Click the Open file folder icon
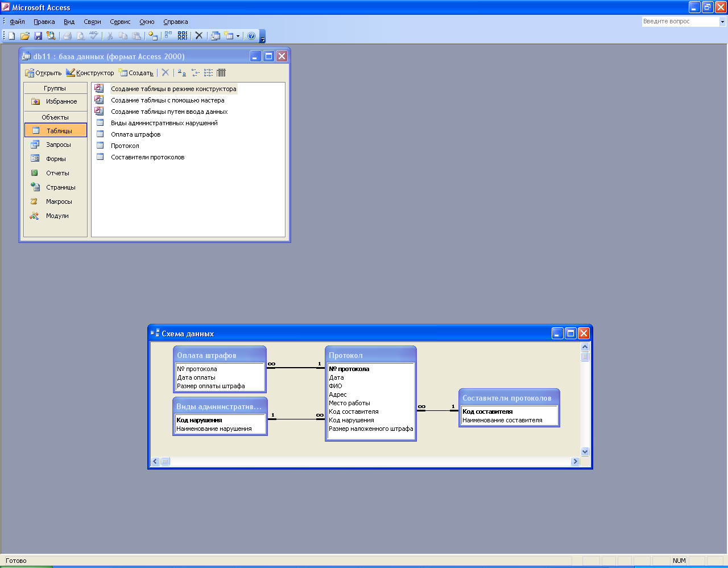The height and width of the screenshot is (568, 728). (x=25, y=35)
